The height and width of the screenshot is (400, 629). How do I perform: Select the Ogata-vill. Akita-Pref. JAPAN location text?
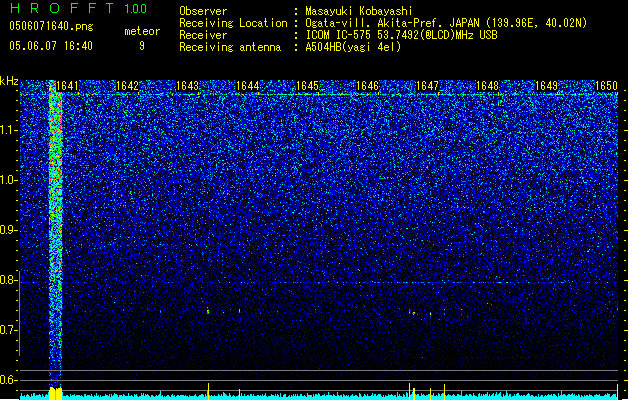[446, 23]
